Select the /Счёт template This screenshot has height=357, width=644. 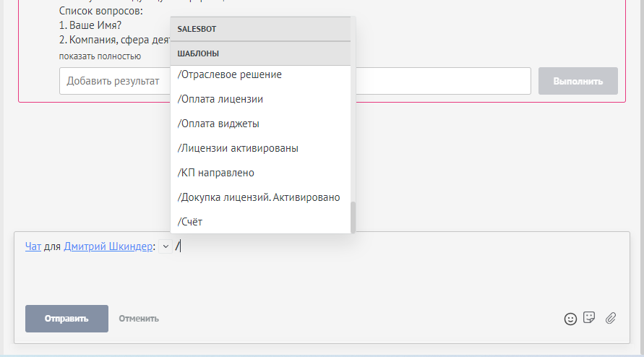point(189,222)
